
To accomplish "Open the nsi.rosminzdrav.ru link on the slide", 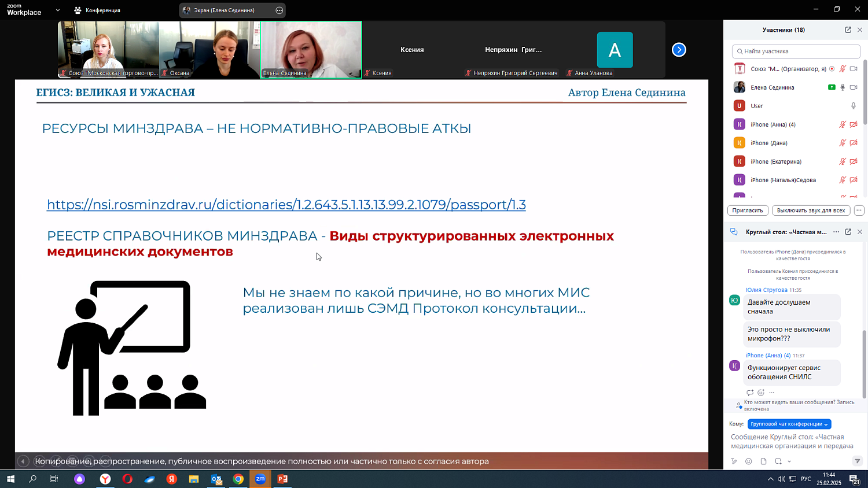I will (x=285, y=205).
